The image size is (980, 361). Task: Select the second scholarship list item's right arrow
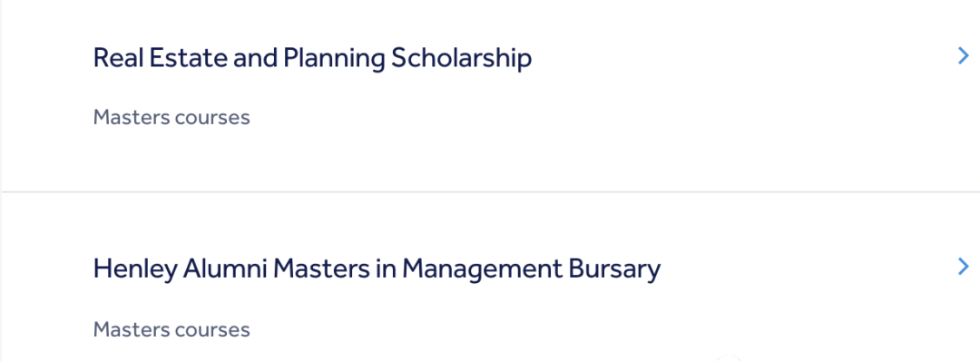pos(963,267)
